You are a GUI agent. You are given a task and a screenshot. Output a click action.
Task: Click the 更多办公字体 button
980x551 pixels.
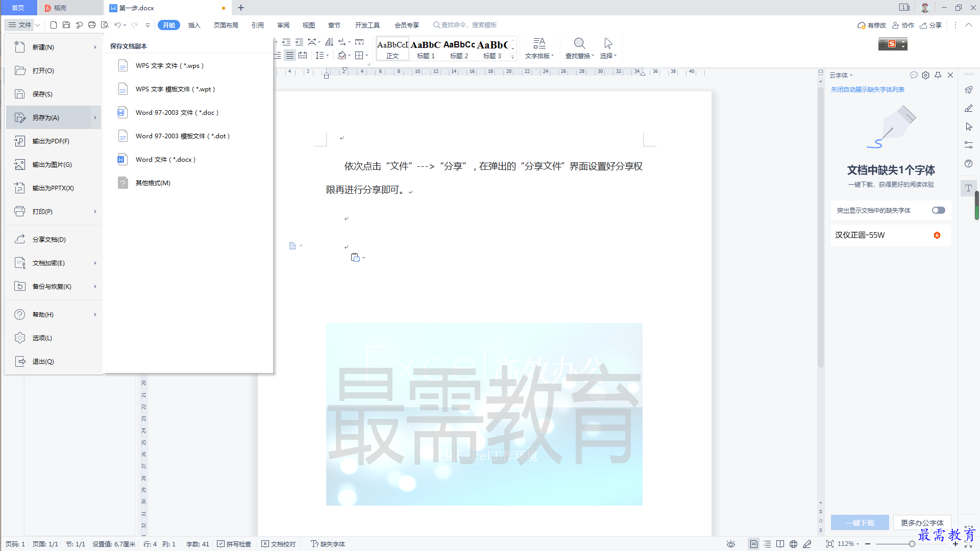[x=922, y=522]
